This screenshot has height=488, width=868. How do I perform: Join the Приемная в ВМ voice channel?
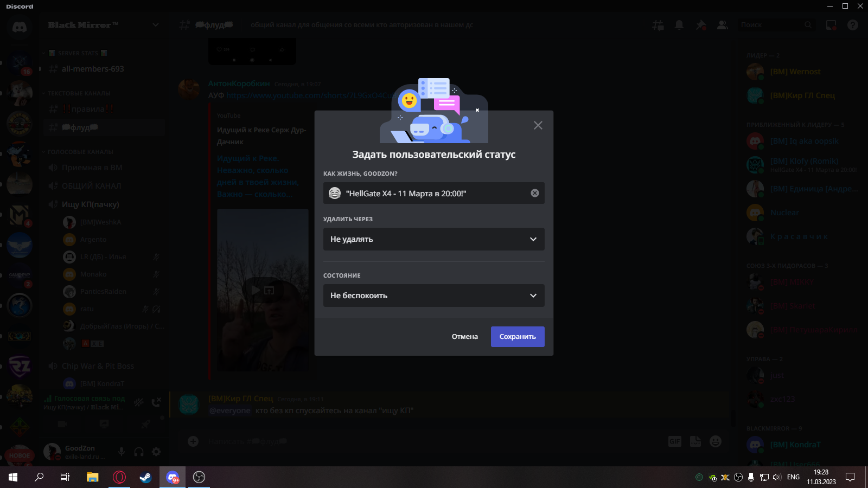coord(104,168)
